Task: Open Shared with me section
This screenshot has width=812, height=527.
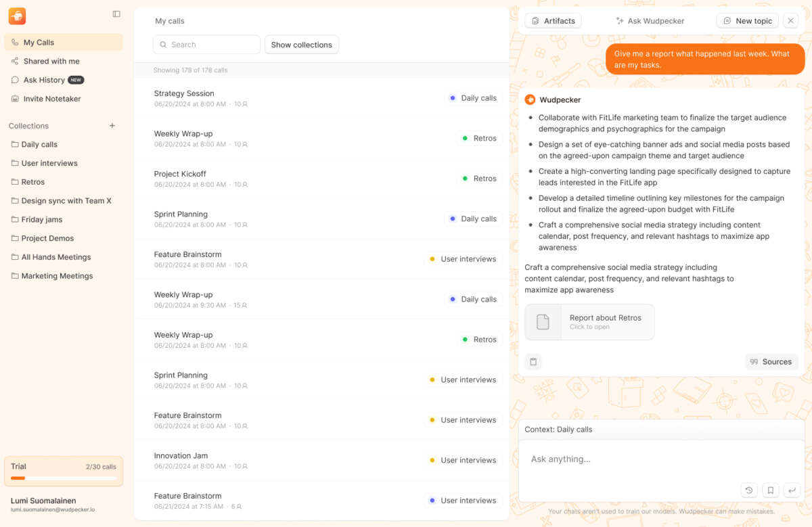Action: coord(51,61)
